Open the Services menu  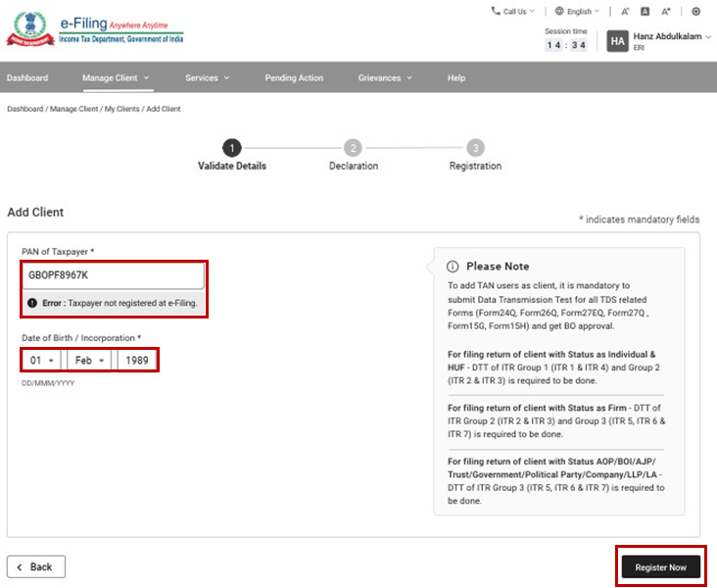207,77
